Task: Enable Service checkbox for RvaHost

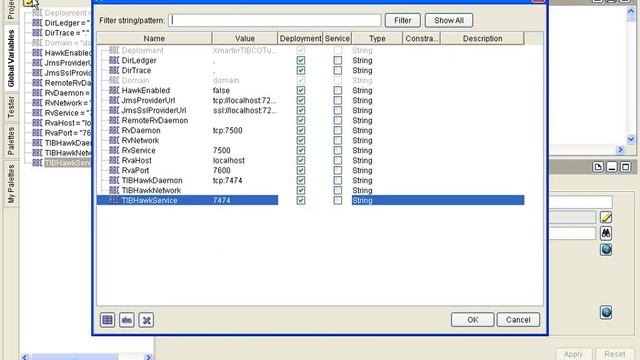Action: point(338,160)
